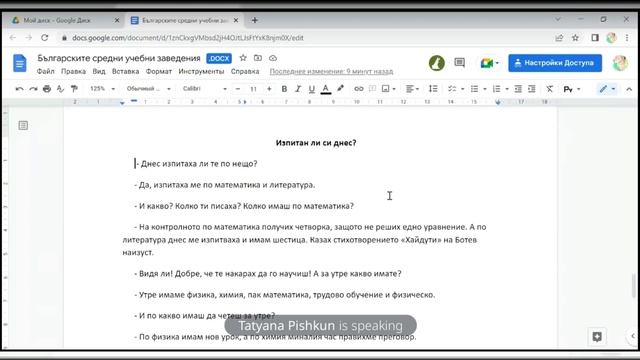Activate the paint format tool
Image resolution: width=640 pixels, height=360 pixels.
[74, 89]
